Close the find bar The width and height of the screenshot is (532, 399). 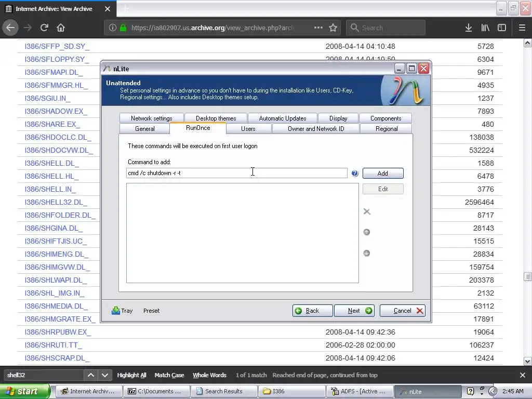[x=523, y=375]
